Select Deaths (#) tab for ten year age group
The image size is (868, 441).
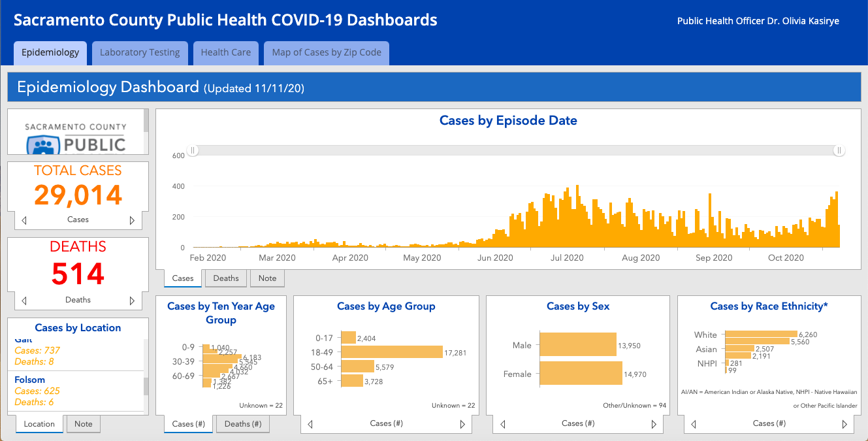(x=242, y=424)
